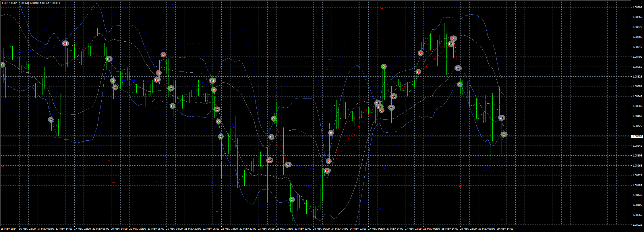Screen dimensions: 644x232
Task: Click the '20 May 14:00' time axis label
Action: click(119, 229)
